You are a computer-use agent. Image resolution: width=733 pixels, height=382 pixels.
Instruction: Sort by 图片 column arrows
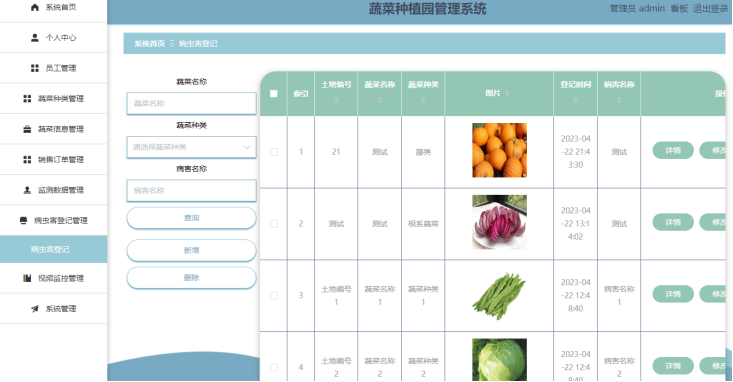(507, 94)
